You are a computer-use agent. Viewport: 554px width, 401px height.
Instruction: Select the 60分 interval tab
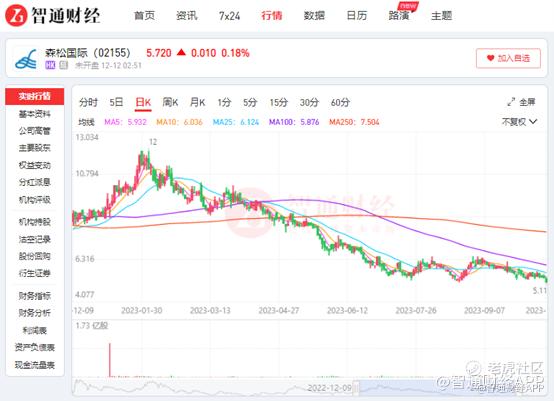[340, 102]
